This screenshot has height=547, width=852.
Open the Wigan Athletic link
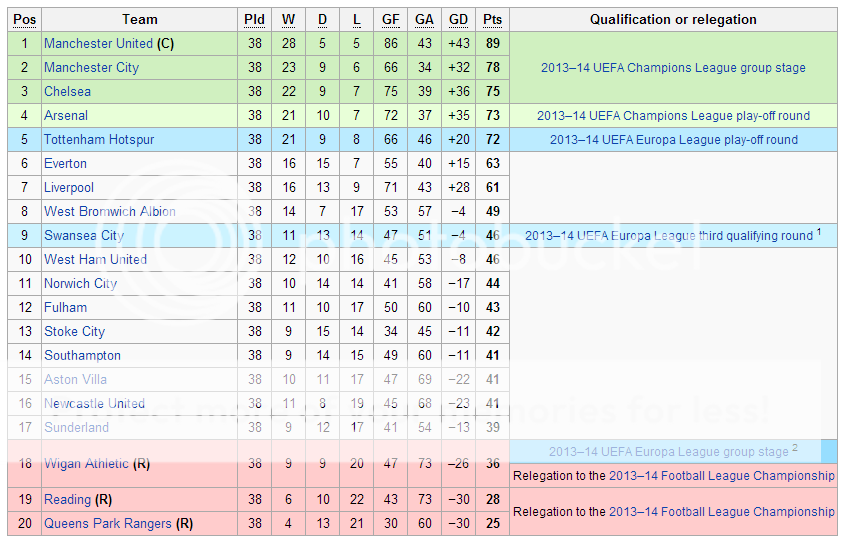[86, 464]
